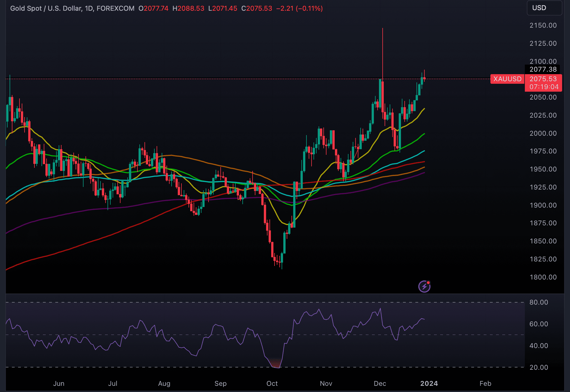
Task: Click the 2024 label on the time axis
Action: point(429,384)
